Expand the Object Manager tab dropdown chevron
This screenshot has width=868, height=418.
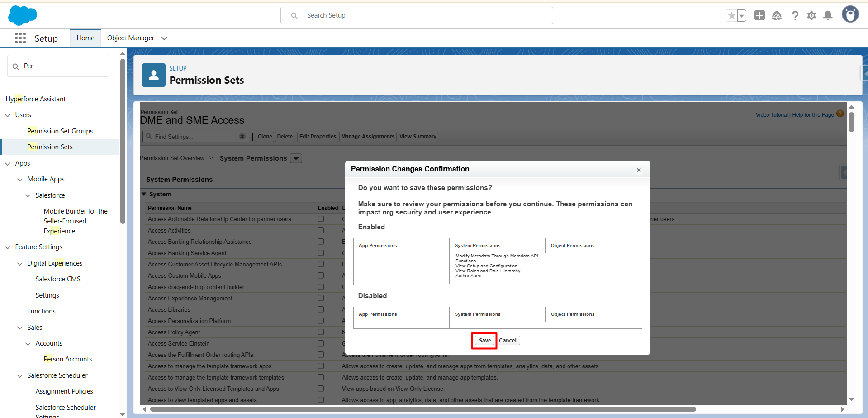pos(164,38)
